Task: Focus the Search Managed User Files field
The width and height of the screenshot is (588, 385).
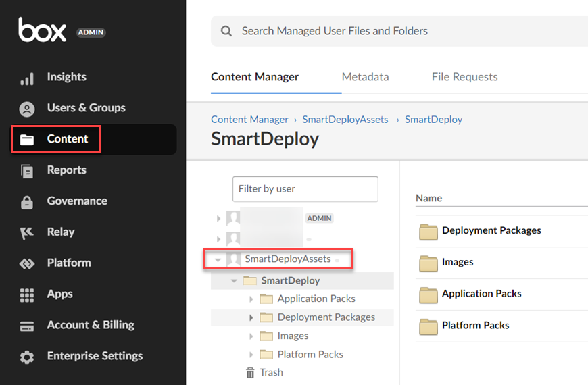Action: (399, 31)
